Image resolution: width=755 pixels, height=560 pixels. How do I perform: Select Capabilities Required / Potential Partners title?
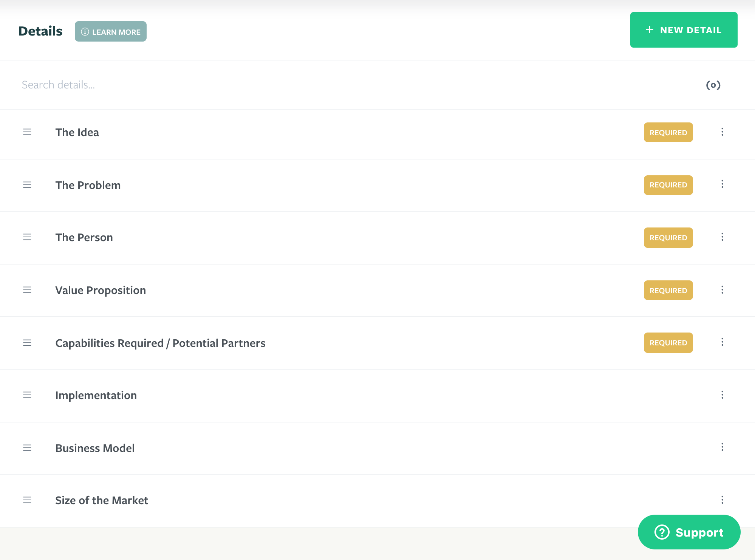point(160,343)
